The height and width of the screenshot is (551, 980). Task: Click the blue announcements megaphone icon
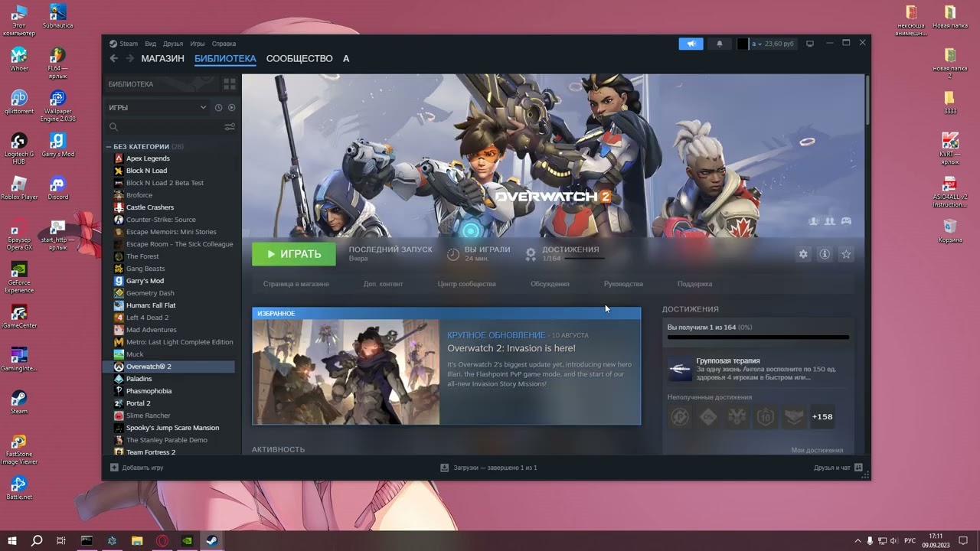pyautogui.click(x=691, y=44)
